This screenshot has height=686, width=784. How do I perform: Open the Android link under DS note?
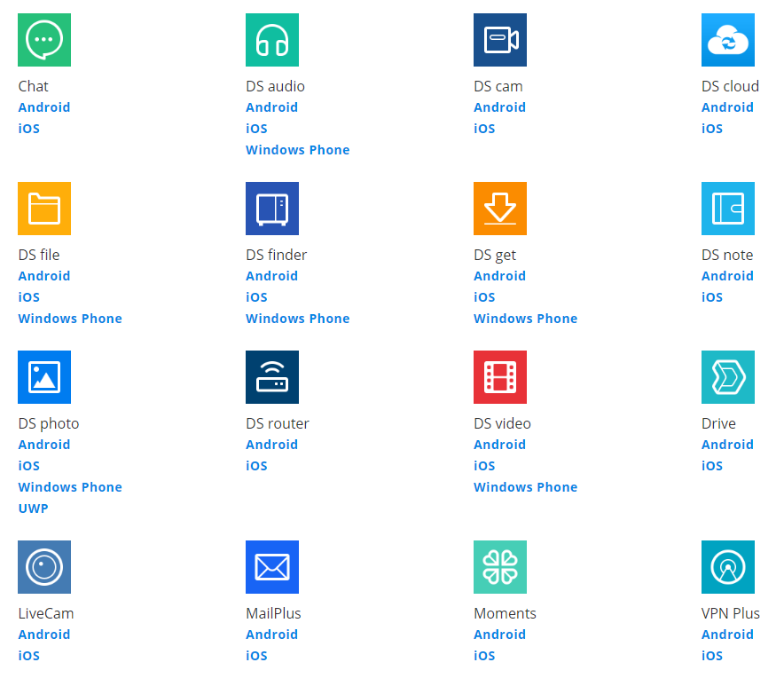727,276
